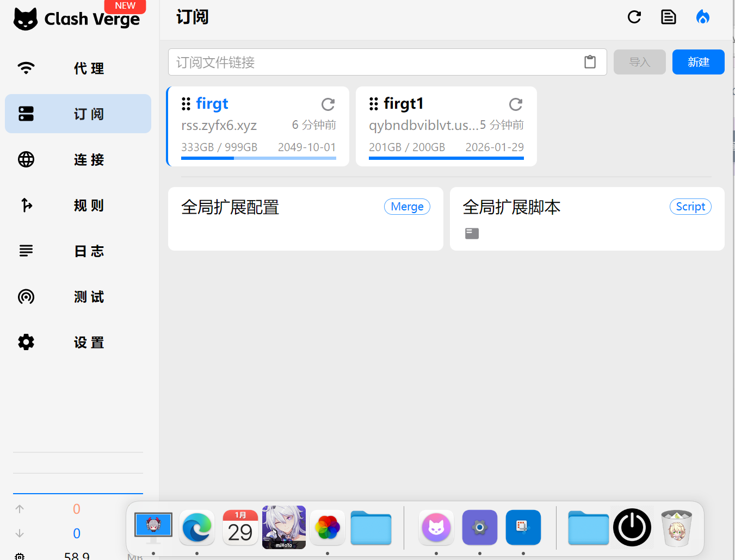Refresh the firgt subscription
The height and width of the screenshot is (560, 735).
(x=328, y=104)
